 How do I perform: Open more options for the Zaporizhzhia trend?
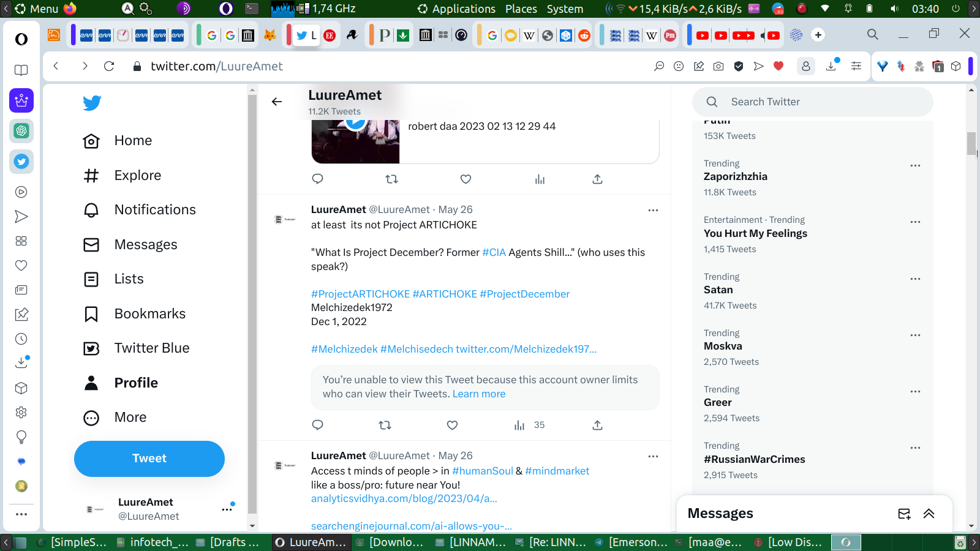(915, 165)
